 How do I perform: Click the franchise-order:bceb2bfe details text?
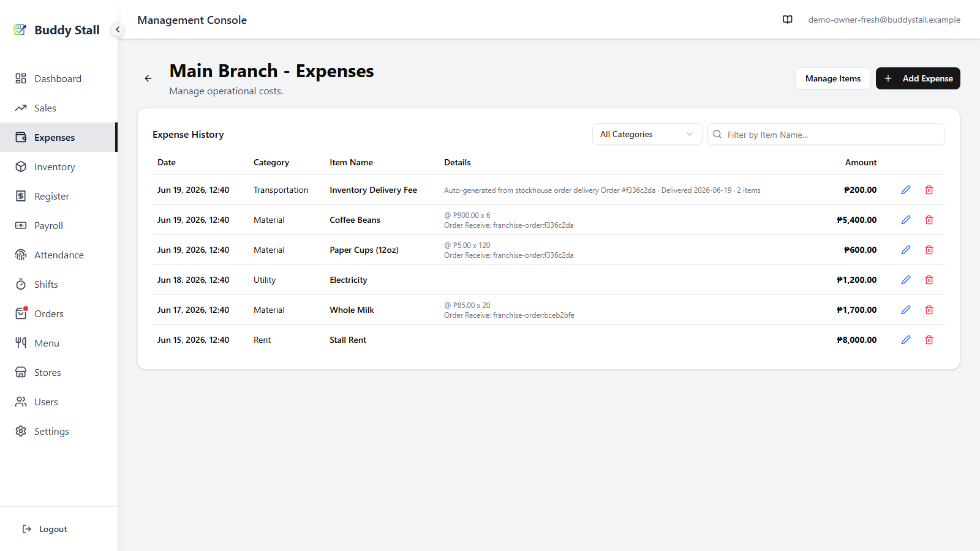pos(509,315)
